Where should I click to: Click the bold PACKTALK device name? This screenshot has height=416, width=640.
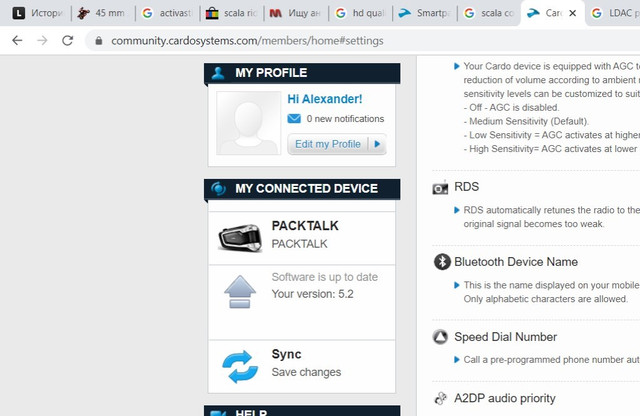point(305,226)
